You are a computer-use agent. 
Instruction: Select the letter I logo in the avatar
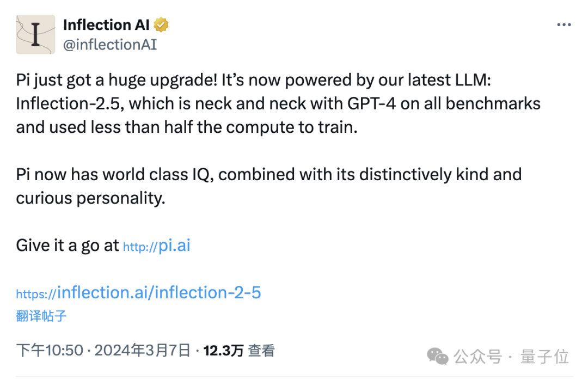(x=35, y=34)
